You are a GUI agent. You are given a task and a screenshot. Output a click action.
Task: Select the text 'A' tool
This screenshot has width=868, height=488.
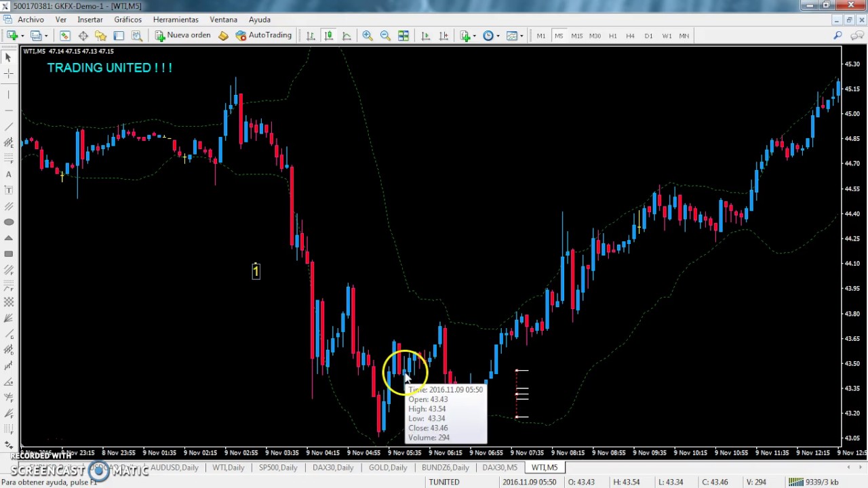(x=8, y=174)
